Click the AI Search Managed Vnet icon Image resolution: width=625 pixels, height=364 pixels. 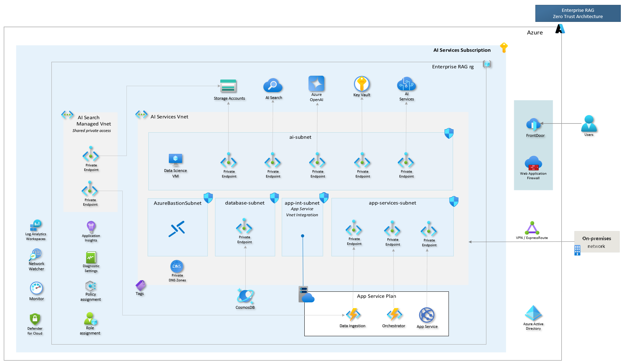coord(67,115)
